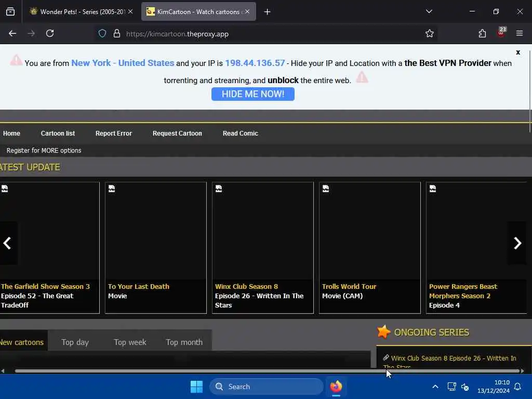
Task: Open the Cartoon list menu item
Action: (58, 134)
